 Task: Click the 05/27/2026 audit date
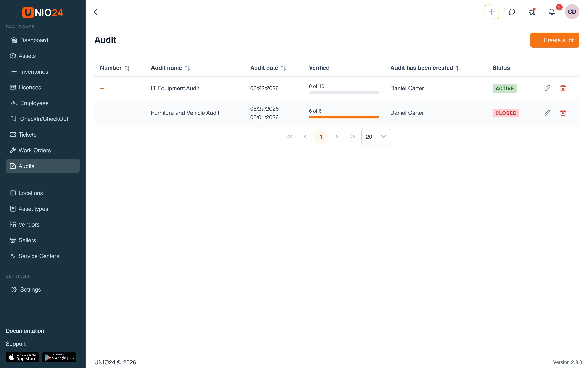point(264,109)
